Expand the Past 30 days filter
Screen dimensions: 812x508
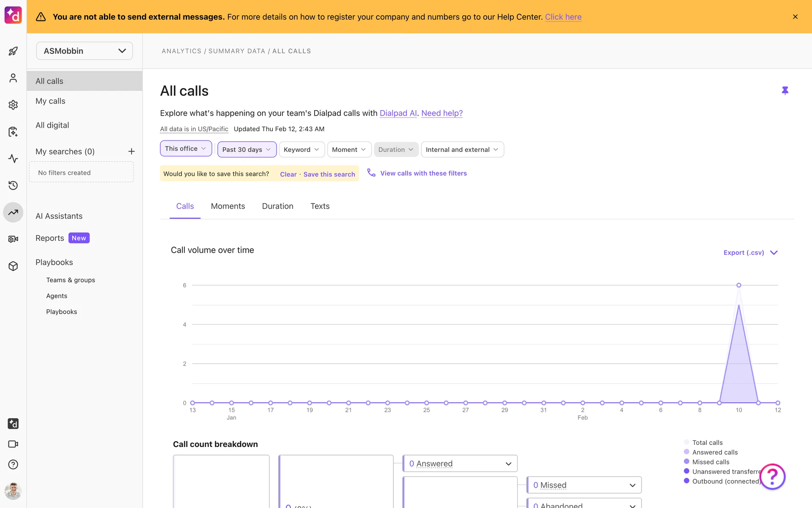pyautogui.click(x=247, y=149)
